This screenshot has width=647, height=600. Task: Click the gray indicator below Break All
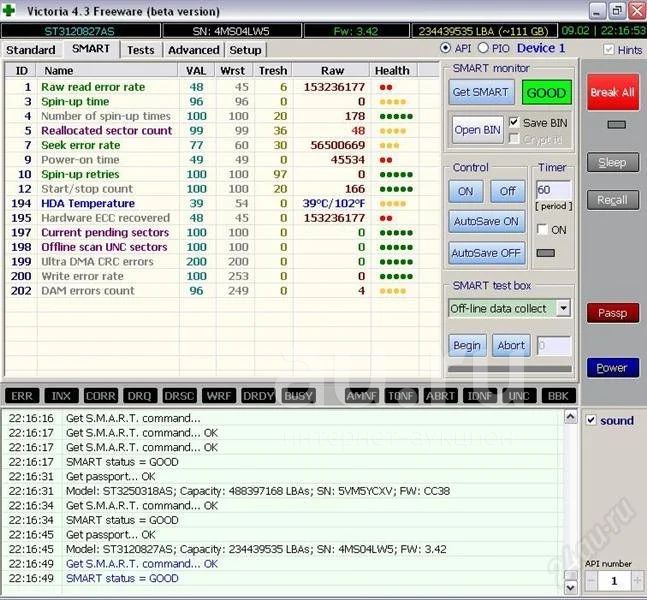coord(616,124)
